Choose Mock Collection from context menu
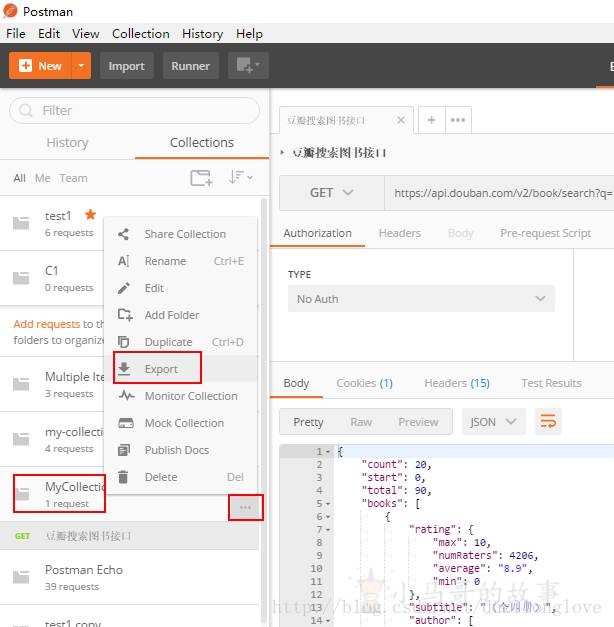This screenshot has width=614, height=627. (181, 423)
